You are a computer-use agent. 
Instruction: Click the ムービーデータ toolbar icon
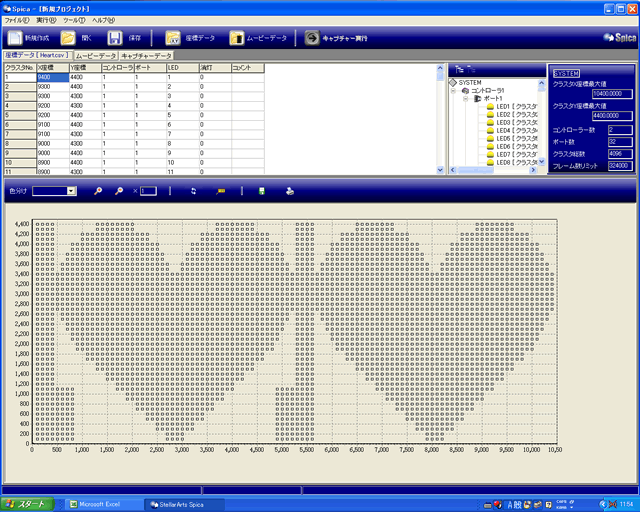click(x=237, y=38)
